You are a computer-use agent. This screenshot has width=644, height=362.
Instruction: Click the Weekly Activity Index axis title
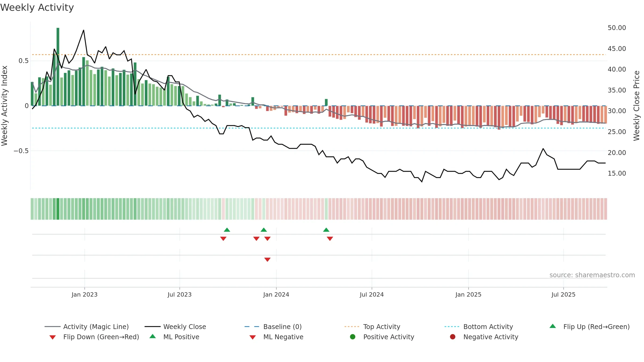(5, 106)
